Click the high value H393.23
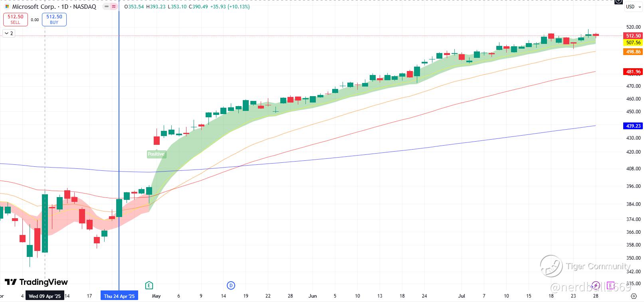The width and height of the screenshot is (644, 302). click(156, 7)
